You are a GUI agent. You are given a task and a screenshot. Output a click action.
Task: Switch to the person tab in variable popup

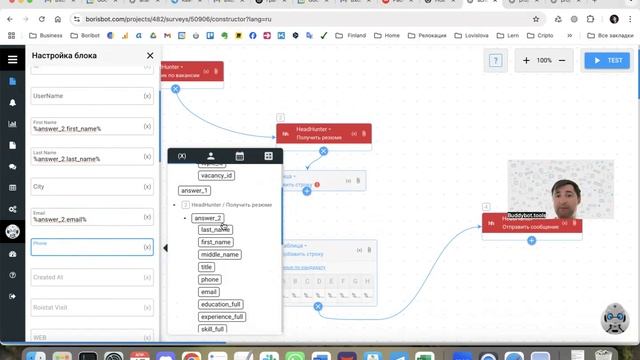tap(211, 156)
